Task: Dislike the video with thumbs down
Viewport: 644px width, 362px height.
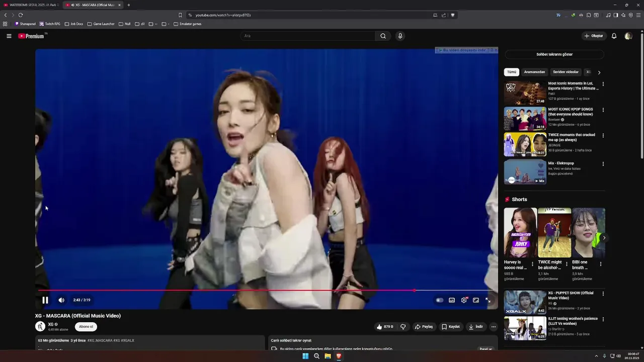Action: pos(403,327)
